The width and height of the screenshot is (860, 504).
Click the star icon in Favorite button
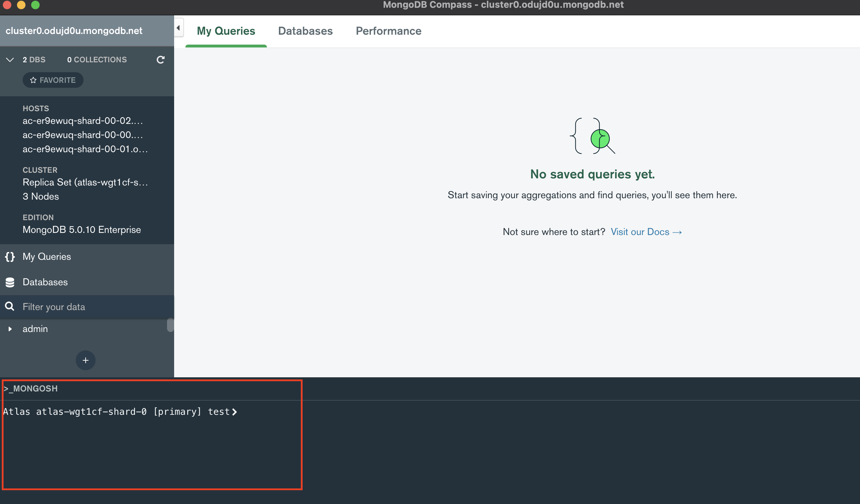tap(33, 80)
